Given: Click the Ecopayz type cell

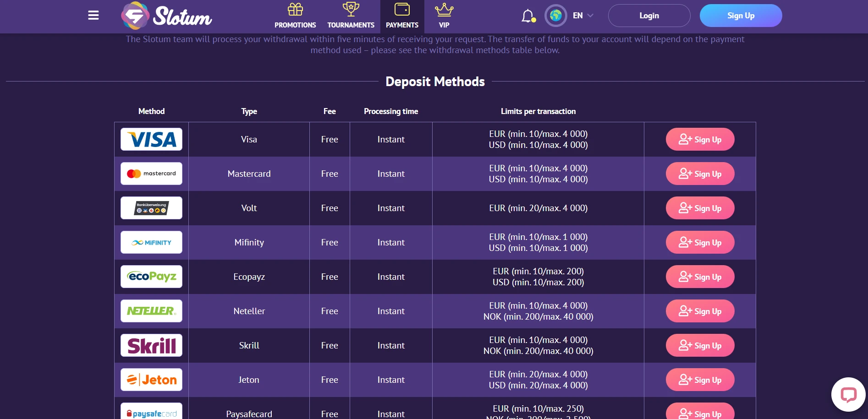Looking at the screenshot, I should [249, 277].
